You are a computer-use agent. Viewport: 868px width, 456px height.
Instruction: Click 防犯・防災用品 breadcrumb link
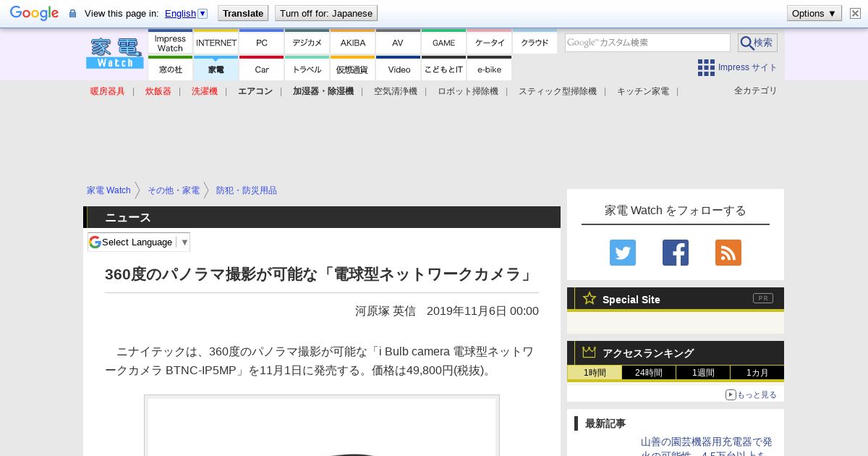[x=247, y=190]
